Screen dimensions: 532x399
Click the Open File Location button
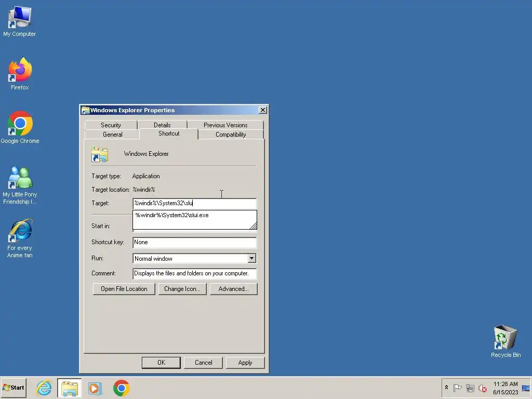124,289
